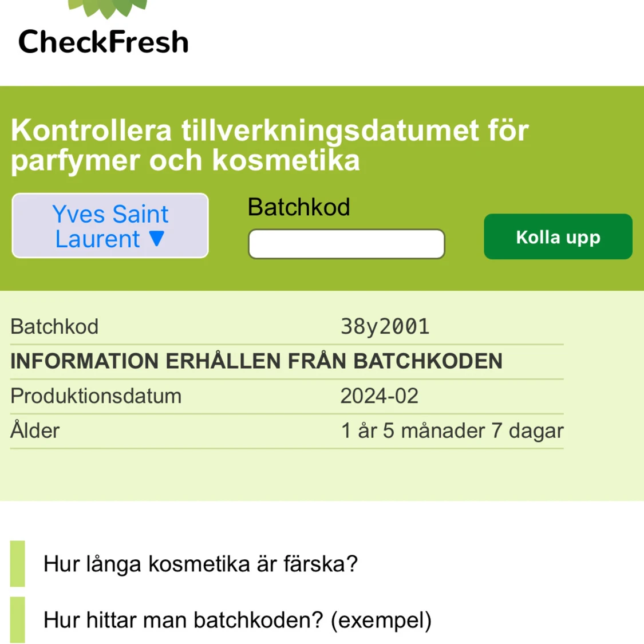Click the Batchkod label above the text box
Screen dimensions: 644x644
pos(299,207)
